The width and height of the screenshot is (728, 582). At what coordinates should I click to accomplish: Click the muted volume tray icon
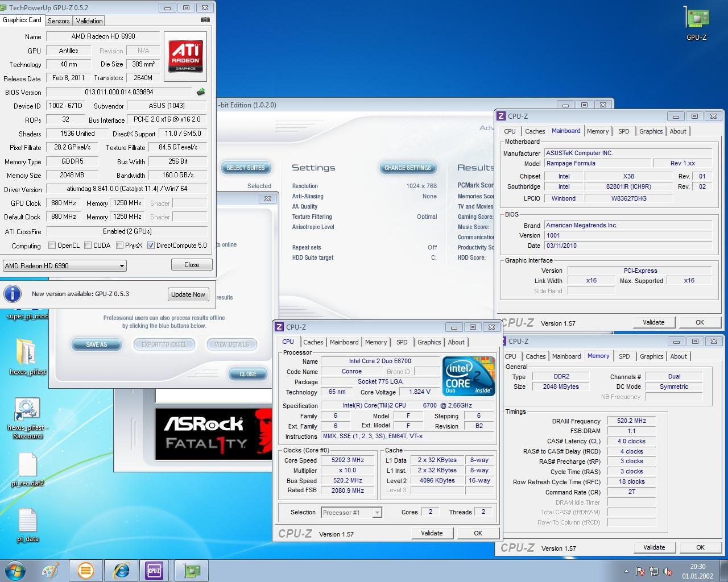pyautogui.click(x=668, y=571)
